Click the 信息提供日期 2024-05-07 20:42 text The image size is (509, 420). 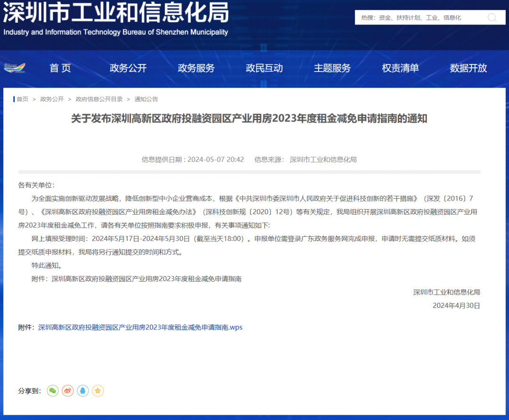[192, 160]
